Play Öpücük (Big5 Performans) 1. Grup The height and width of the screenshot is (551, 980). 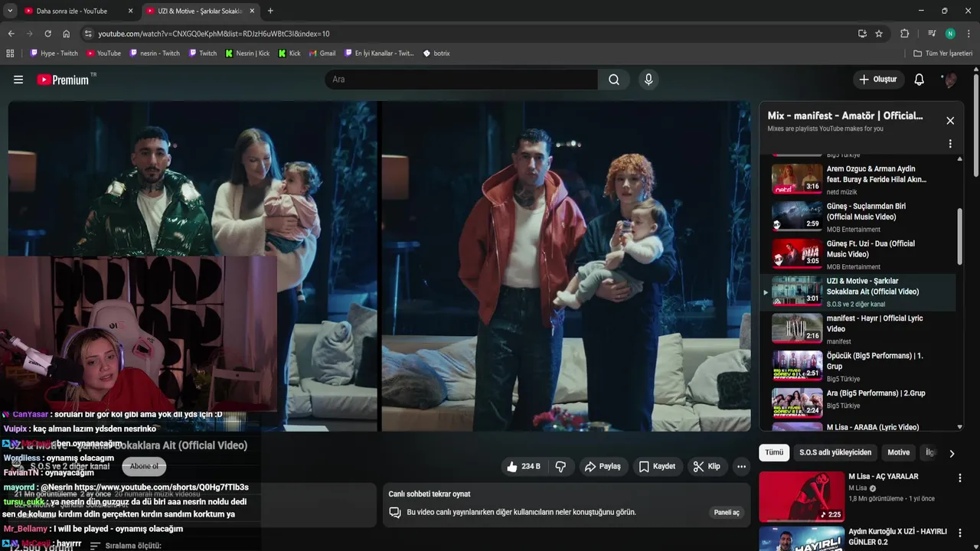[857, 367]
